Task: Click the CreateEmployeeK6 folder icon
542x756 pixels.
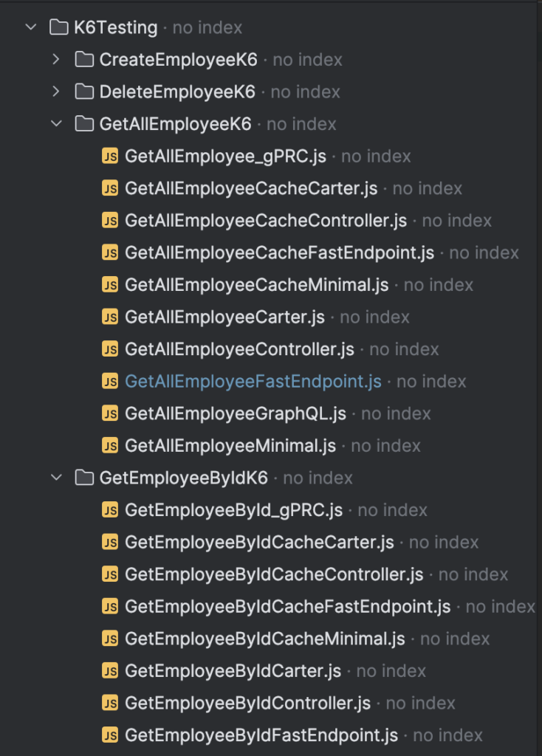Action: [x=84, y=60]
